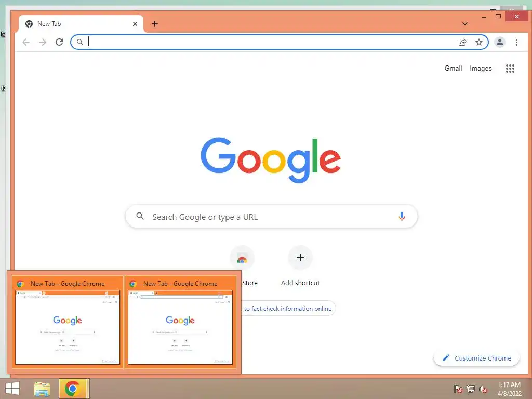Open the Chrome profile avatar
This screenshot has width=532, height=399.
click(x=499, y=42)
